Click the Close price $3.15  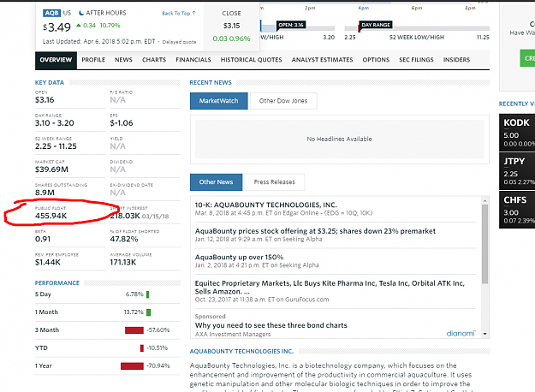[x=232, y=26]
